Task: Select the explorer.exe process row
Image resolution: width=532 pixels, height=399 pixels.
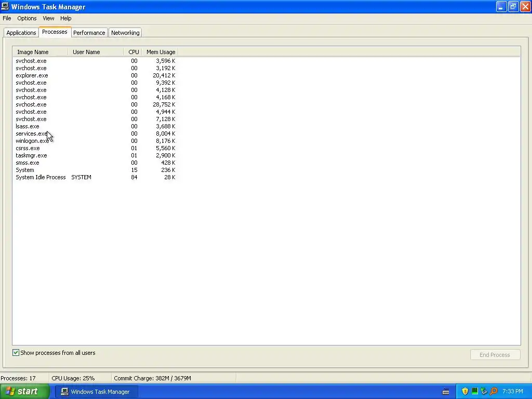Action: click(x=96, y=75)
